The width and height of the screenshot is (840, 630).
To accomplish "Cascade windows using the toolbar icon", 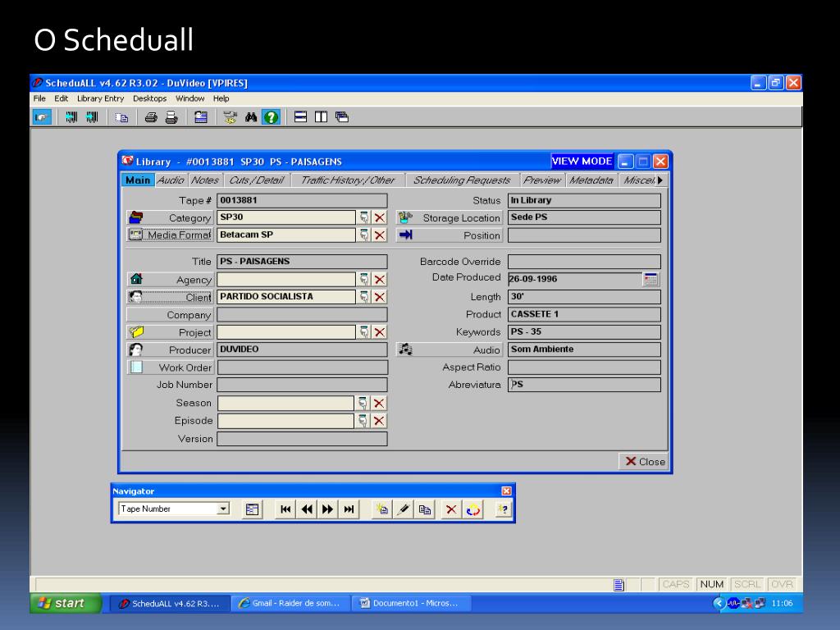I will pos(342,116).
